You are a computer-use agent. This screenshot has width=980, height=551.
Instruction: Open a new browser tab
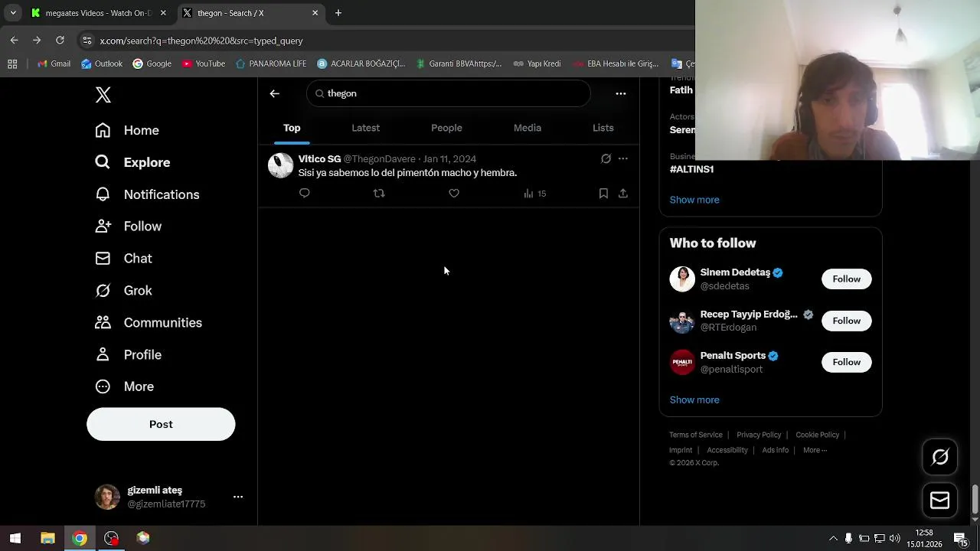[x=338, y=13]
